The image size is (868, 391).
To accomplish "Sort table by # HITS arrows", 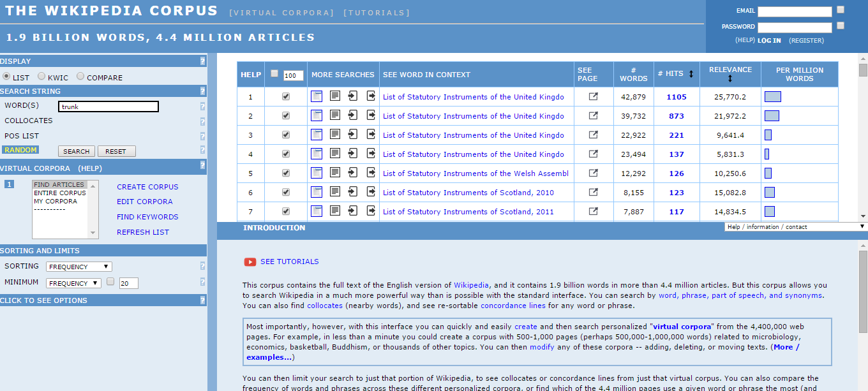I will coord(691,74).
